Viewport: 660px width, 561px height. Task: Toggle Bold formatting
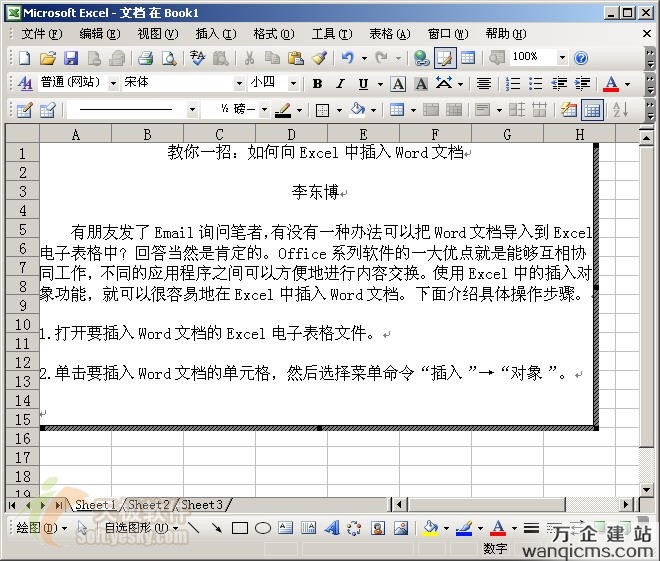coord(317,84)
